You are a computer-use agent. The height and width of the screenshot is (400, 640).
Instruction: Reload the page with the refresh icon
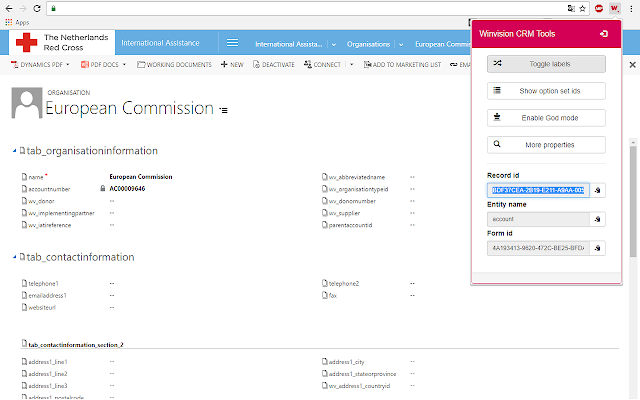(37, 8)
